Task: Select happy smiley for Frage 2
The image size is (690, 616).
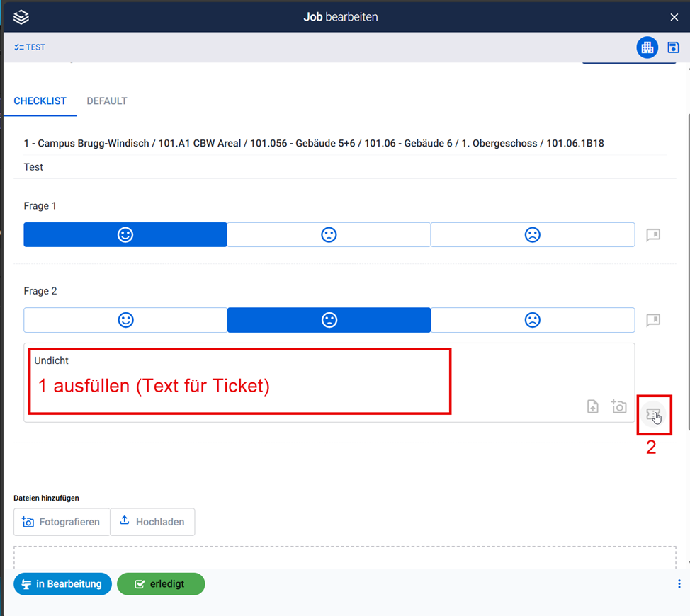Action: [x=125, y=320]
